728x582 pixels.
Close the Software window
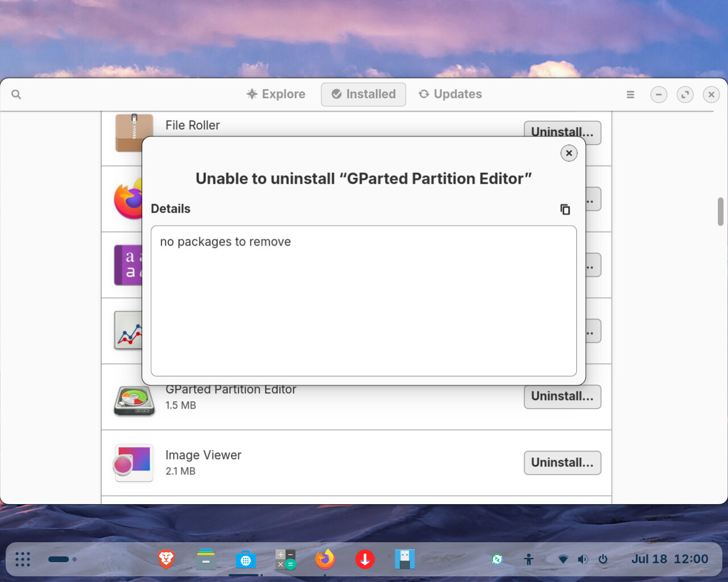(x=711, y=94)
